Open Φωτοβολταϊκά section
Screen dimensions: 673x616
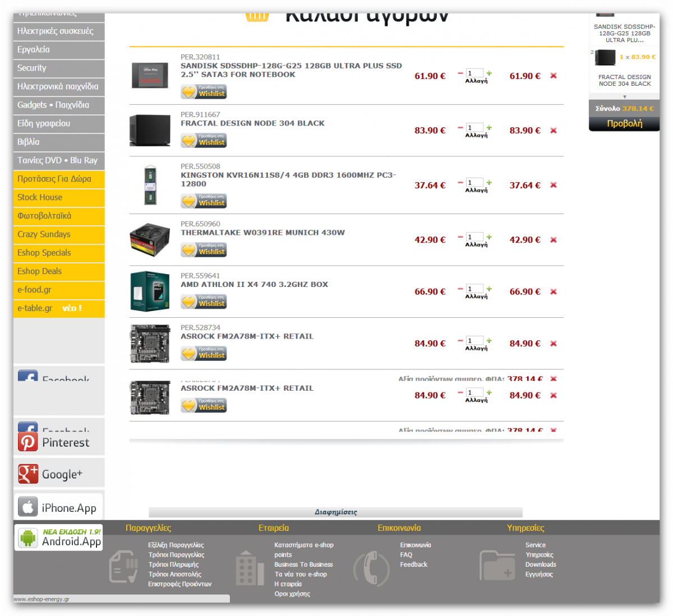tap(59, 216)
